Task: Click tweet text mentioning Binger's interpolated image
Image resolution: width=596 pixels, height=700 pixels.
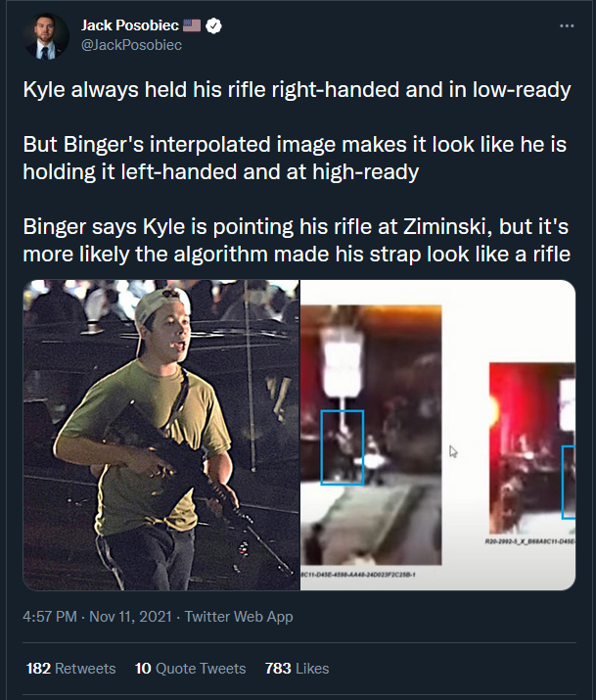Action: [x=295, y=158]
